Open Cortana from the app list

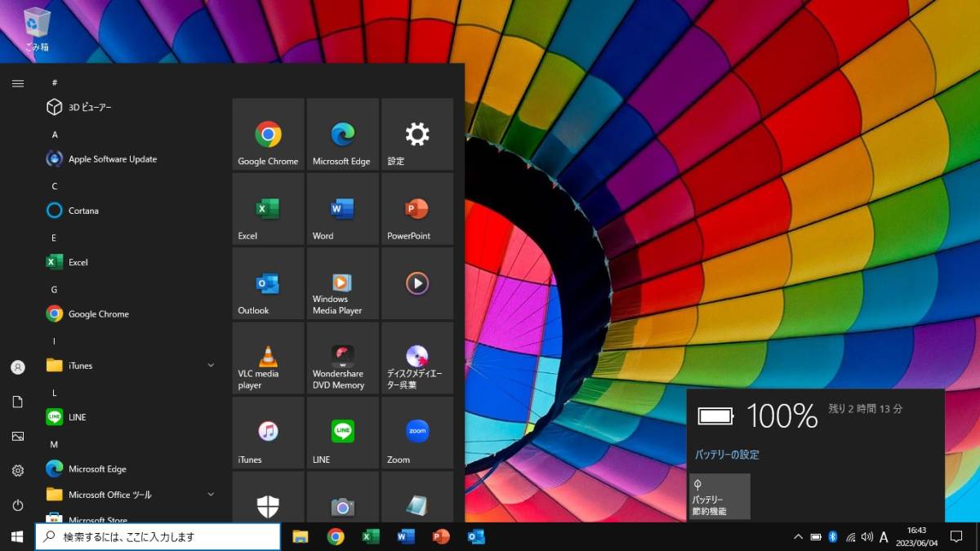[131, 211]
